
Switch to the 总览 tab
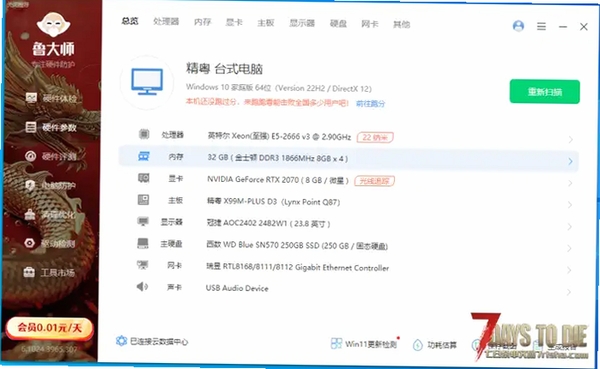pyautogui.click(x=130, y=21)
